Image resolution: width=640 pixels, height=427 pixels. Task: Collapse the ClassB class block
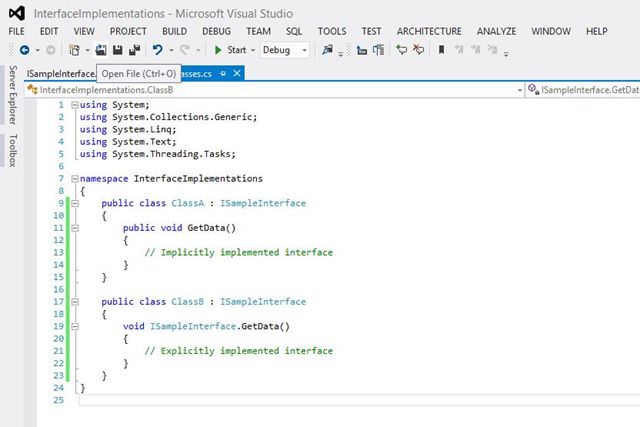click(x=75, y=302)
